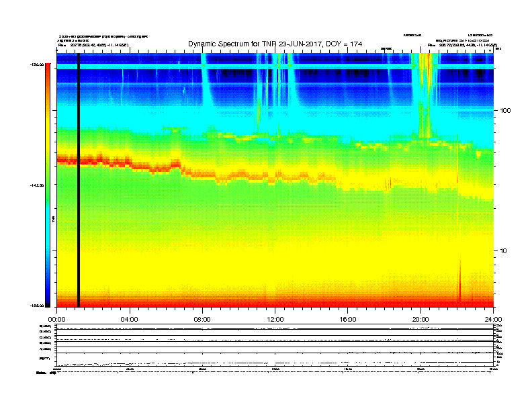Screen dimensions: 532x411
Task: Click the 08:00 time axis label
Action: tap(202, 320)
